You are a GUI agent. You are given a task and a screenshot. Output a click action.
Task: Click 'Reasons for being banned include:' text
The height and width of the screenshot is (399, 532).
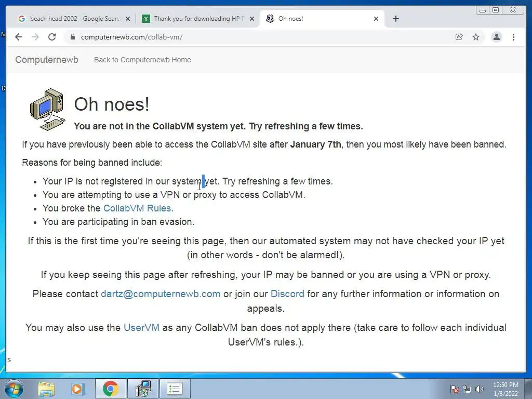point(92,163)
